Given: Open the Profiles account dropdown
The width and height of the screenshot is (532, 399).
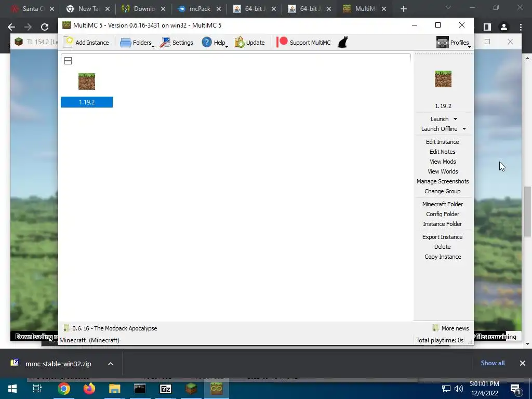Looking at the screenshot, I should (x=453, y=43).
